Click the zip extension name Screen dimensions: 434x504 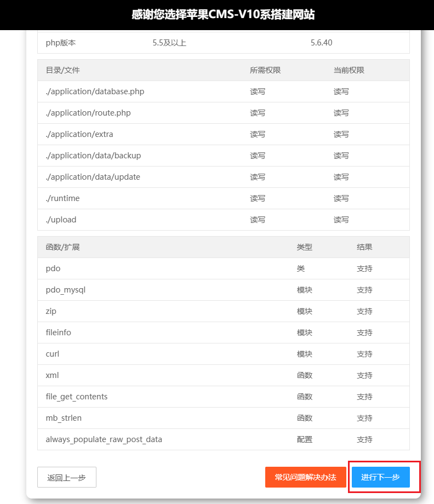point(51,311)
